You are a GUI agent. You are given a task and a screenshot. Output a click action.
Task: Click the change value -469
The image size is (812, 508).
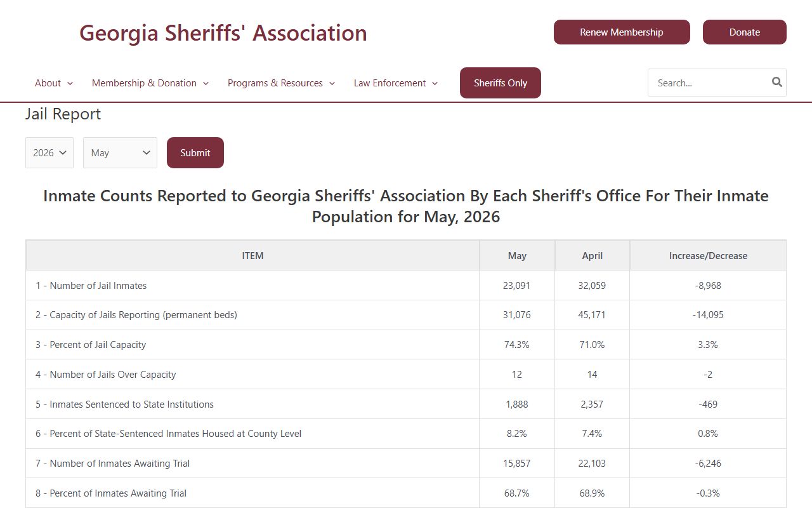708,404
